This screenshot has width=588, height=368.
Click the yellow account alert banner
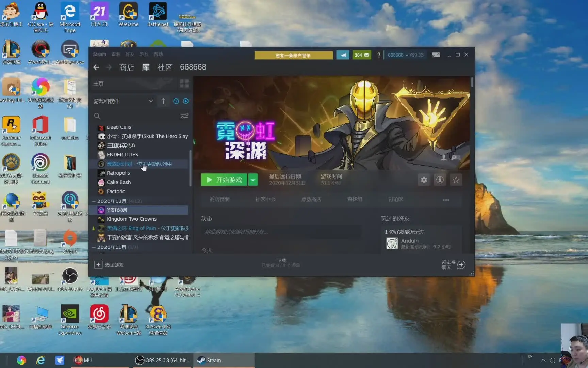pyautogui.click(x=293, y=55)
